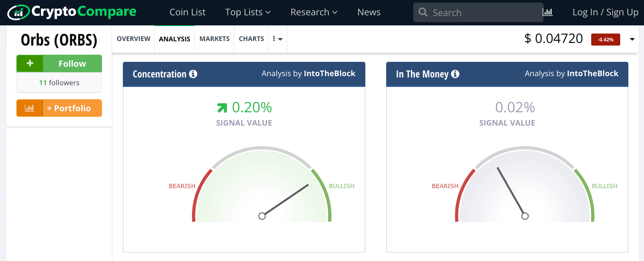Click IntoTheBlock in Concentration header
This screenshot has height=261, width=644.
point(329,74)
